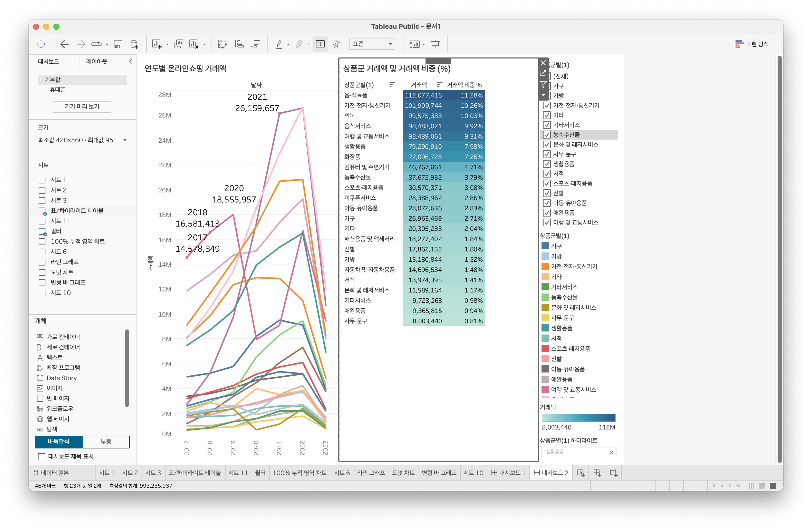Click the 가전·전자·통신기기 orange legend swatch
Image resolution: width=812 pixels, height=529 pixels.
(x=545, y=266)
